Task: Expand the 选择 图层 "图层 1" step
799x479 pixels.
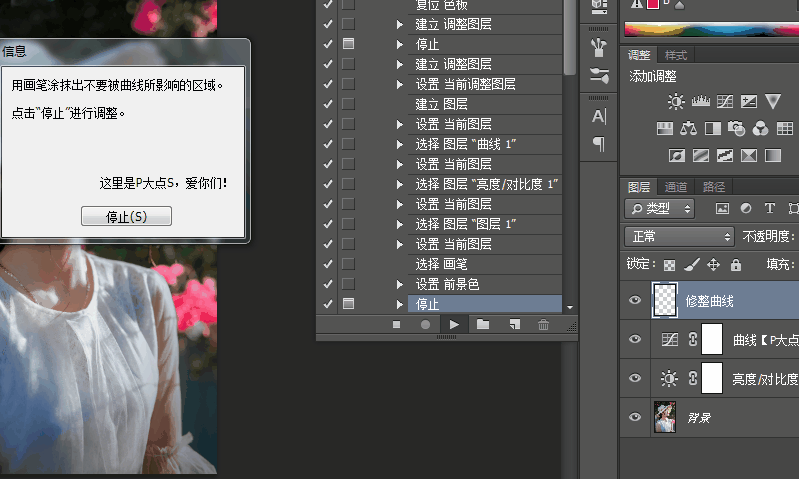Action: pyautogui.click(x=400, y=224)
